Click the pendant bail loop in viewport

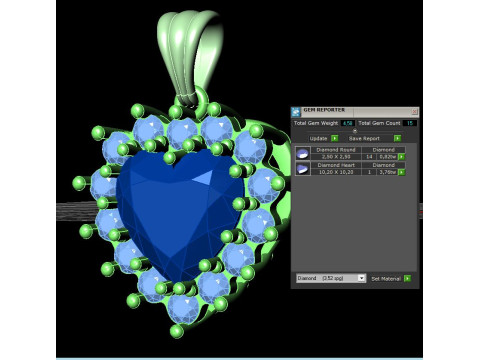[190, 57]
